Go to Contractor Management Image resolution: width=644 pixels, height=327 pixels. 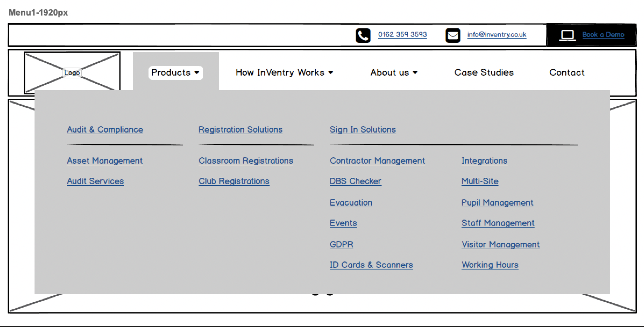click(377, 161)
